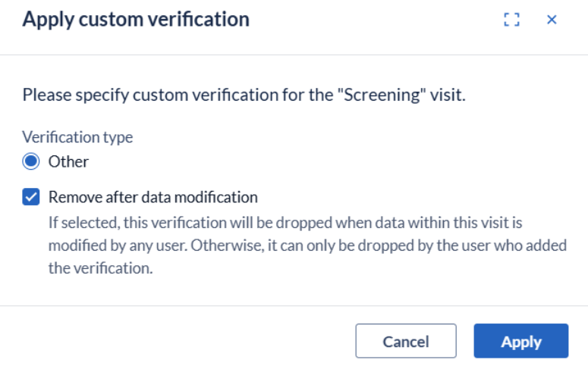Click the blue X icon in header
The height and width of the screenshot is (366, 588).
coord(552,20)
